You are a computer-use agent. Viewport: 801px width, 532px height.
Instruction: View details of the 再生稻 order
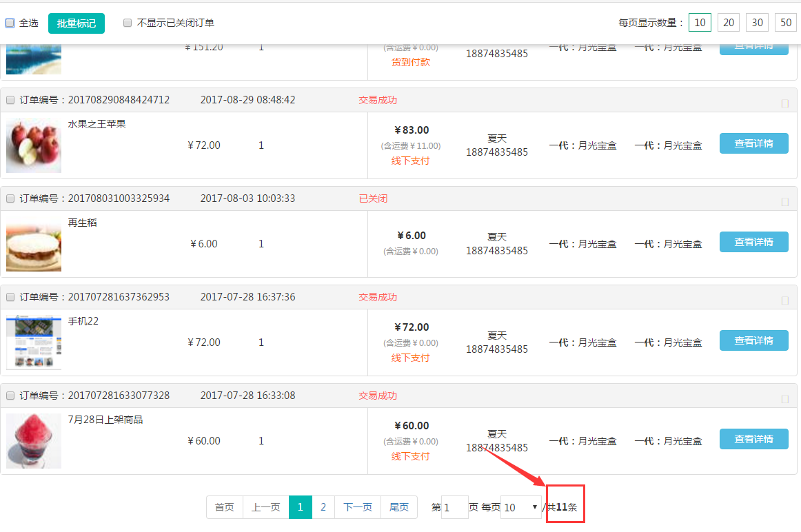coord(753,242)
